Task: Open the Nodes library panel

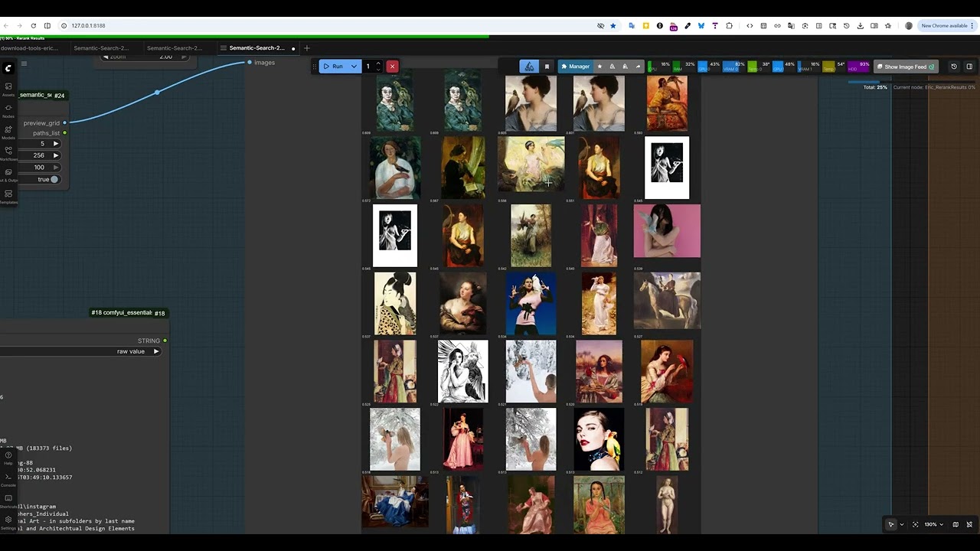Action: (8, 110)
